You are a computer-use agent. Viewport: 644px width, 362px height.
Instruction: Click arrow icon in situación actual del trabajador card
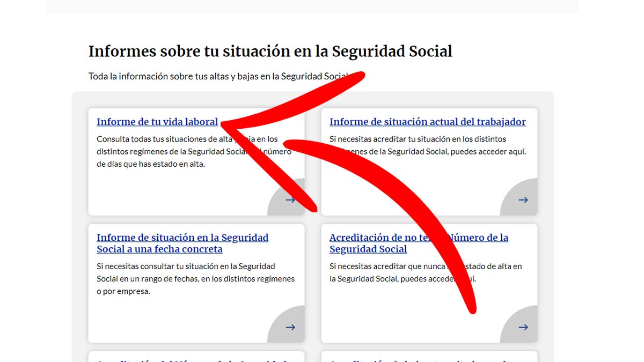(523, 200)
